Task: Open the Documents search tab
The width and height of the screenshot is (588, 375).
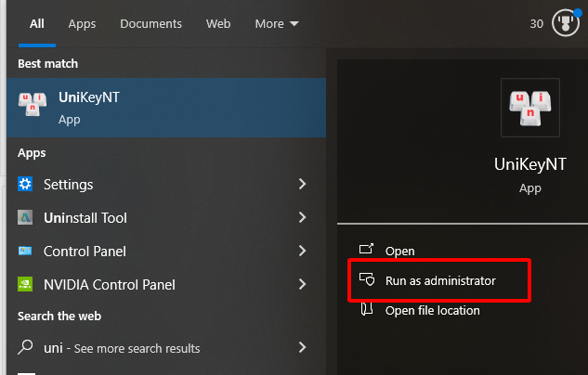Action: coord(150,23)
